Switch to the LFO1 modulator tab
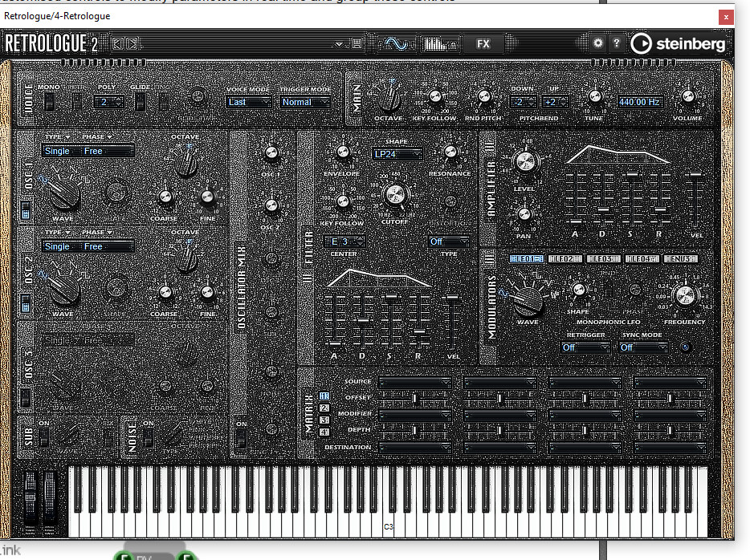Image resolution: width=750 pixels, height=560 pixels. tap(526, 258)
